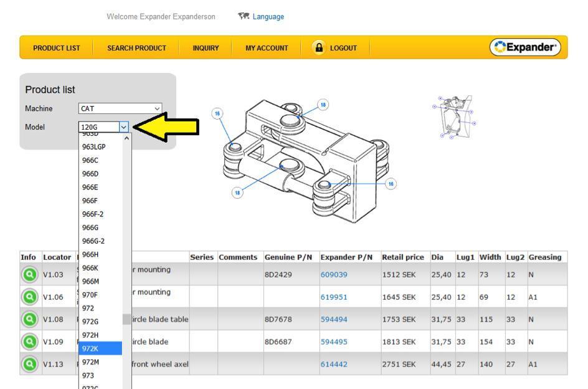Click price 1512 SEK cell
This screenshot has width=588, height=389.
[x=399, y=274]
